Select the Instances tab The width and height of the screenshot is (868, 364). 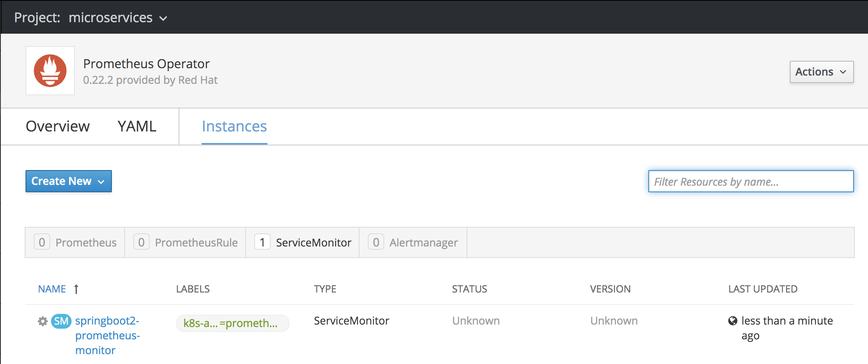coord(234,126)
